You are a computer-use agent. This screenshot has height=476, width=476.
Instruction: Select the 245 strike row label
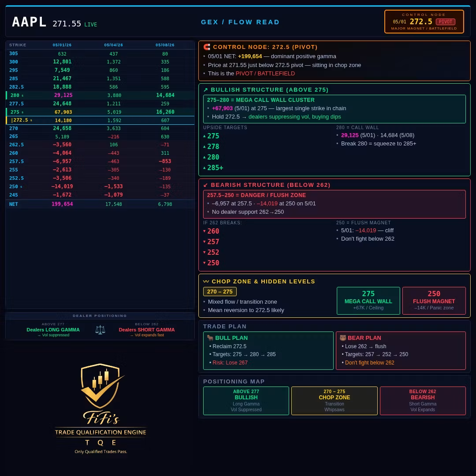click(13, 195)
